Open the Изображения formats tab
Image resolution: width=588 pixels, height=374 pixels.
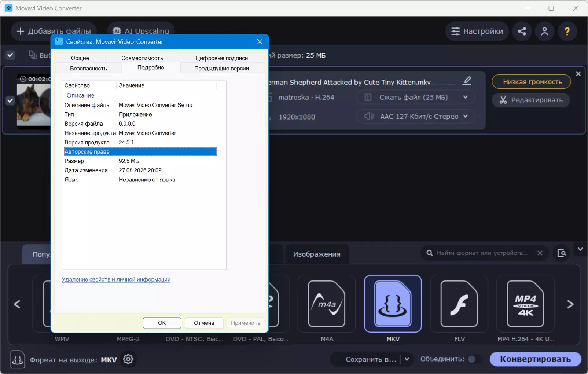tap(317, 254)
